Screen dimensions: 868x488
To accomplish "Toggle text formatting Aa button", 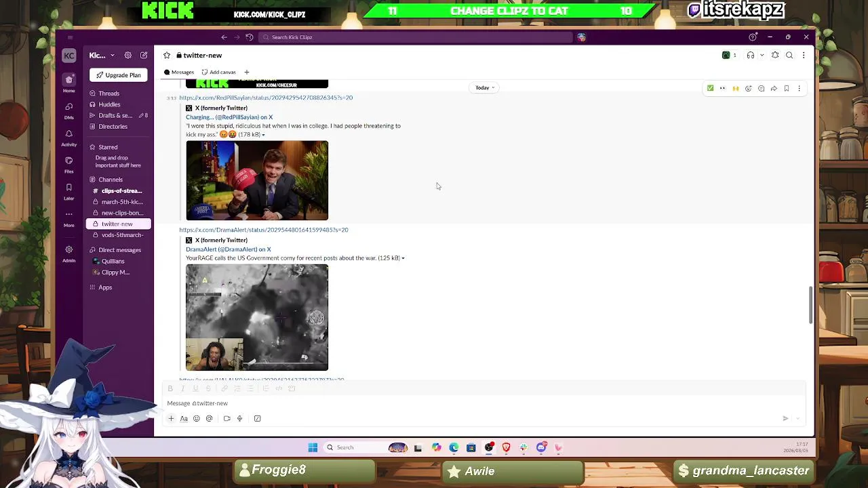I will pos(184,419).
